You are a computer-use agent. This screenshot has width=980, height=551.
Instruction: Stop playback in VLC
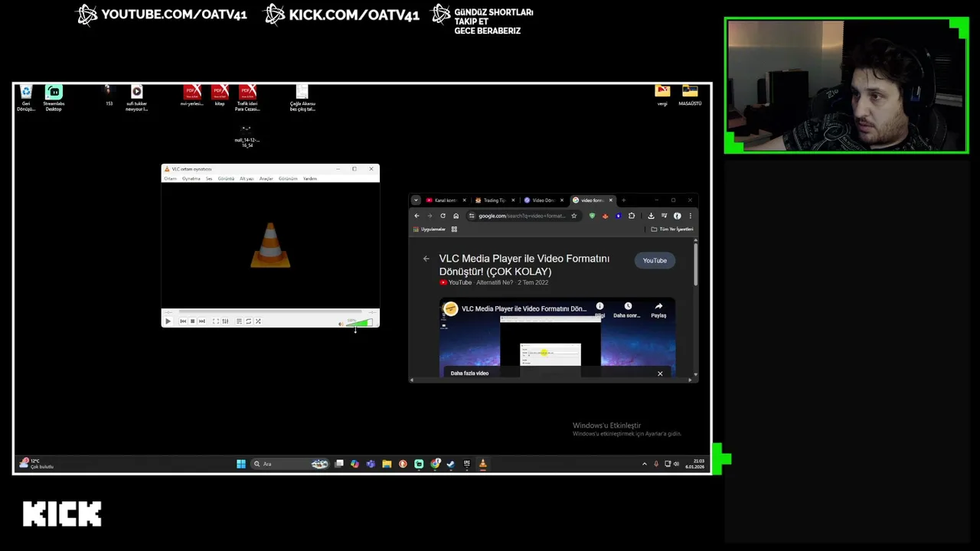[192, 321]
